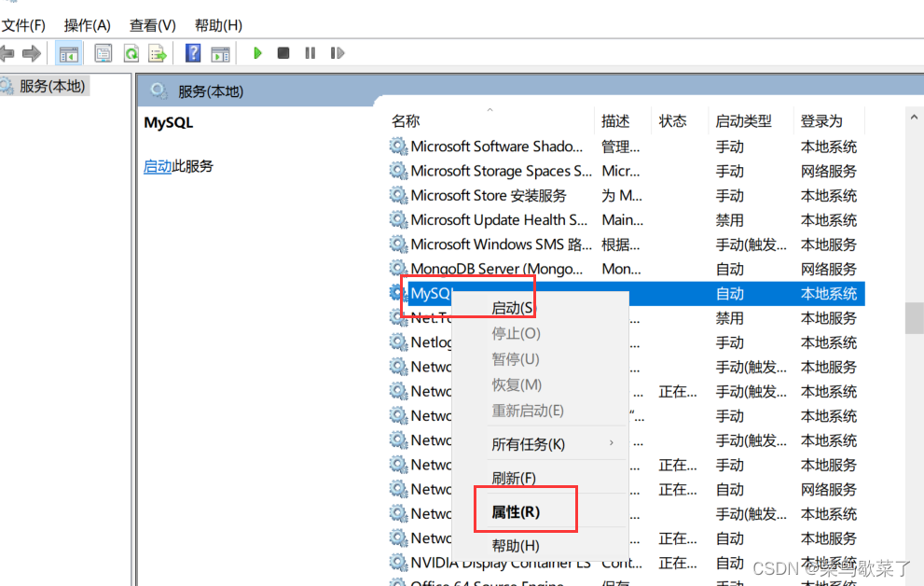
Task: Click gear icon of NVIDIA Display Container
Action: click(x=398, y=563)
